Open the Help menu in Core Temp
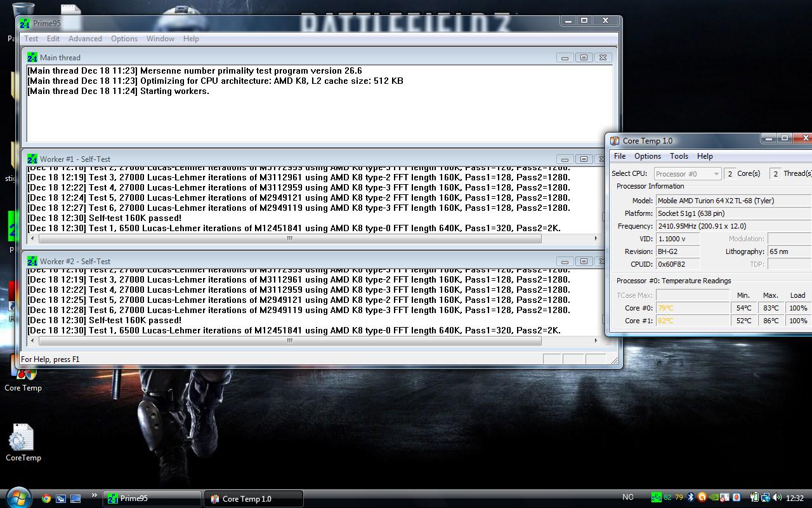Viewport: 812px width, 508px height. (705, 156)
